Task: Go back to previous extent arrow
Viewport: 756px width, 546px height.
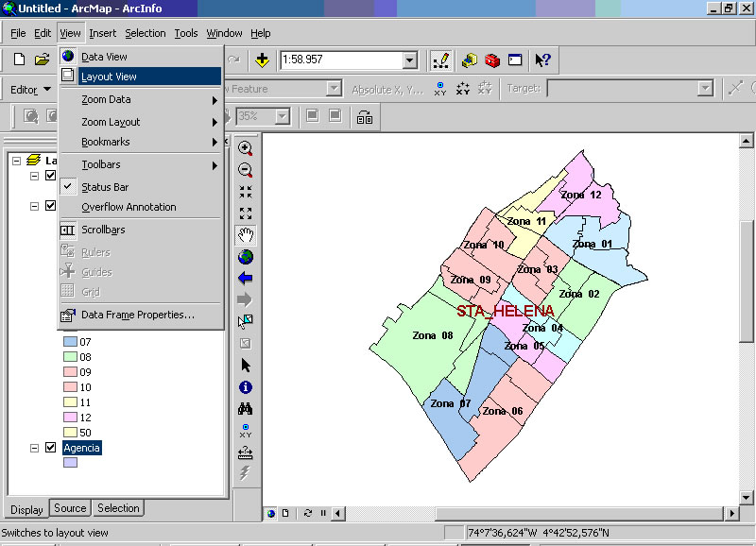Action: pos(246,278)
